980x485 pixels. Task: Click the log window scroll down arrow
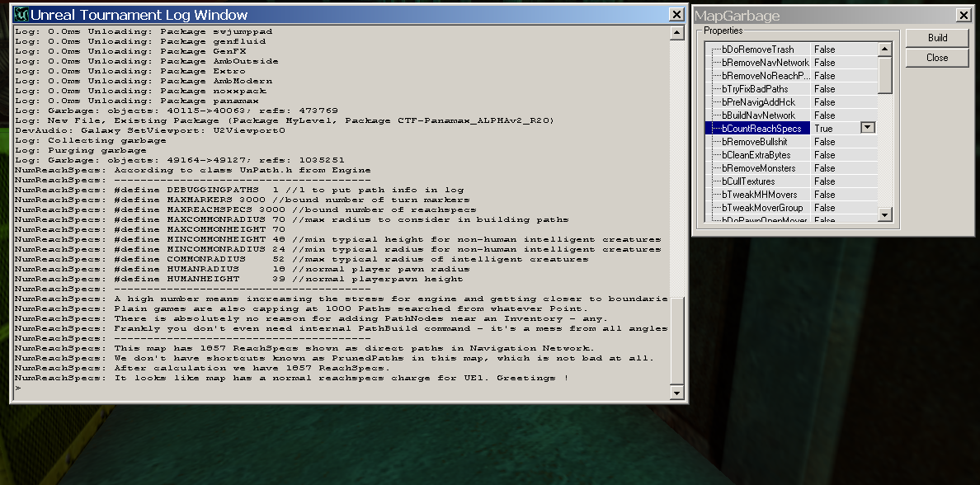coord(676,392)
